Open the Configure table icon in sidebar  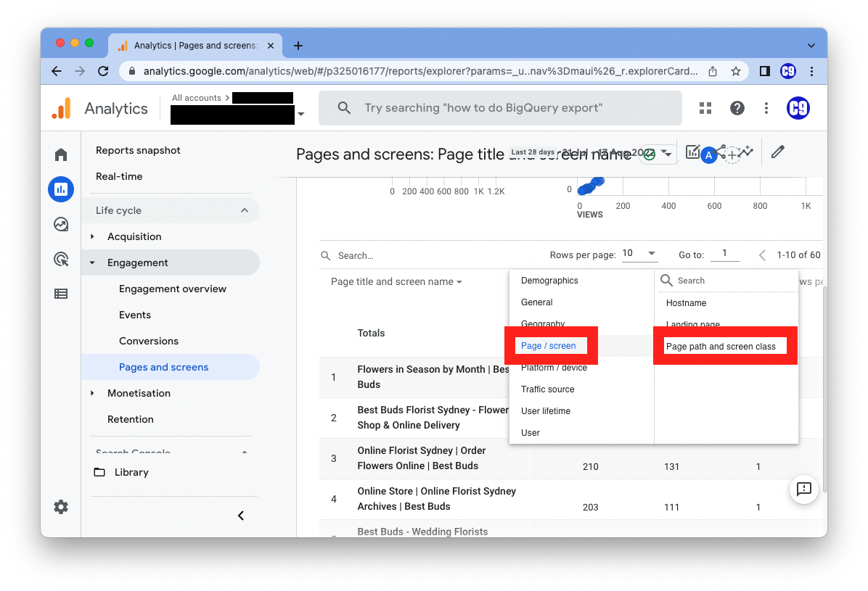(61, 294)
